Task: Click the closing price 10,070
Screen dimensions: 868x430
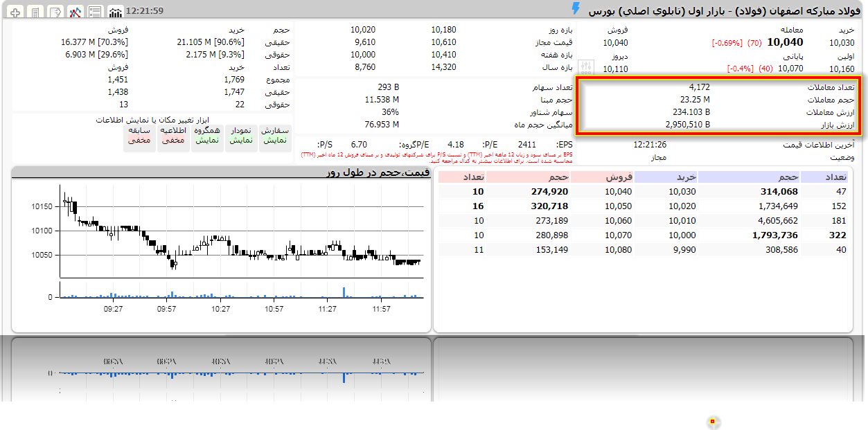Action: click(x=790, y=69)
